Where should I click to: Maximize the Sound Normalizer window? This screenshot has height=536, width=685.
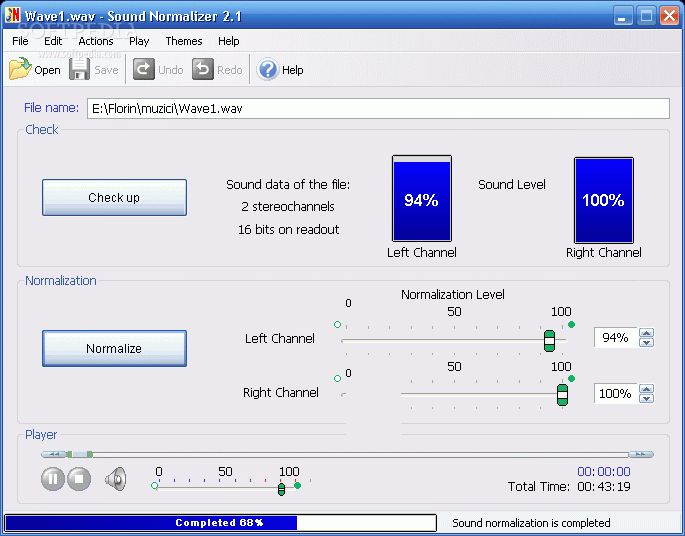coord(647,16)
